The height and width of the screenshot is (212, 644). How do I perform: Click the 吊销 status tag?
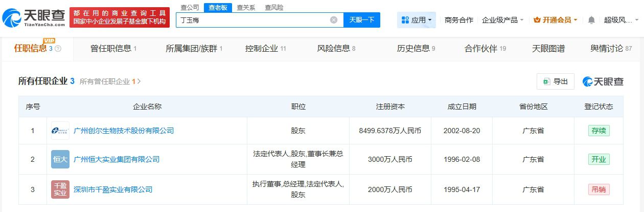tap(599, 189)
